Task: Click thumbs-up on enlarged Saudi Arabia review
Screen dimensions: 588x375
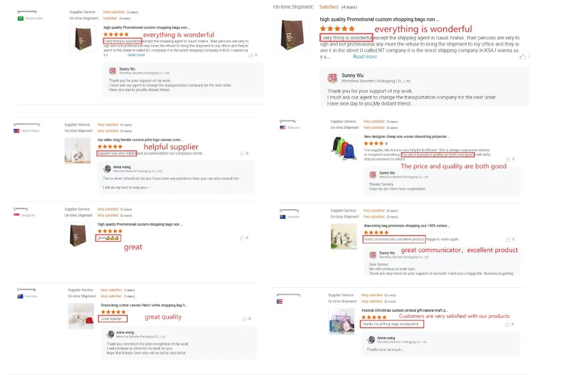Action: coord(522,57)
